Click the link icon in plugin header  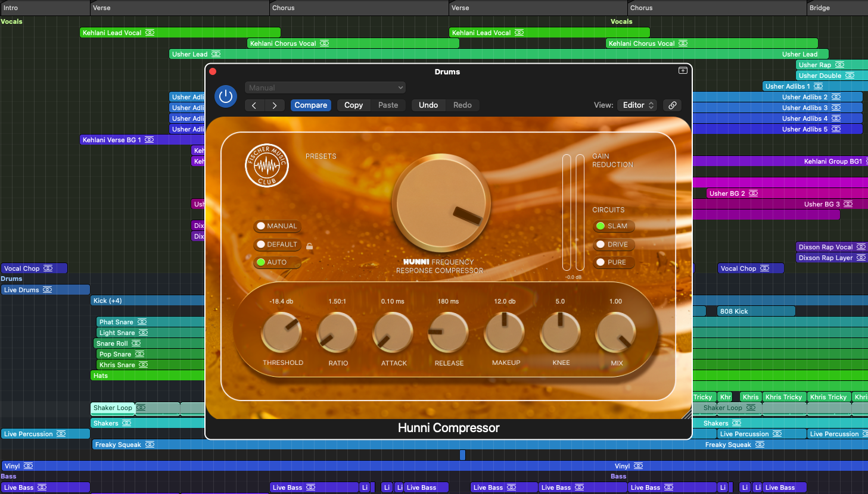point(673,105)
